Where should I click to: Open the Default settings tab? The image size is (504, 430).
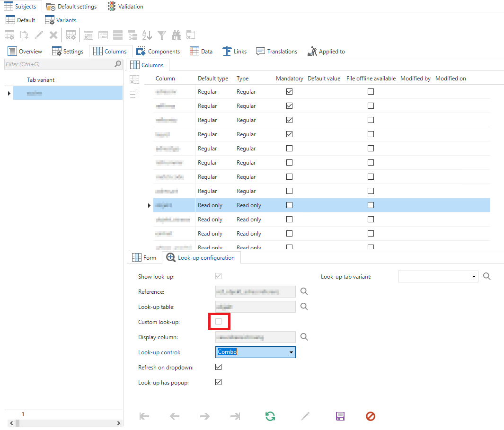click(71, 7)
